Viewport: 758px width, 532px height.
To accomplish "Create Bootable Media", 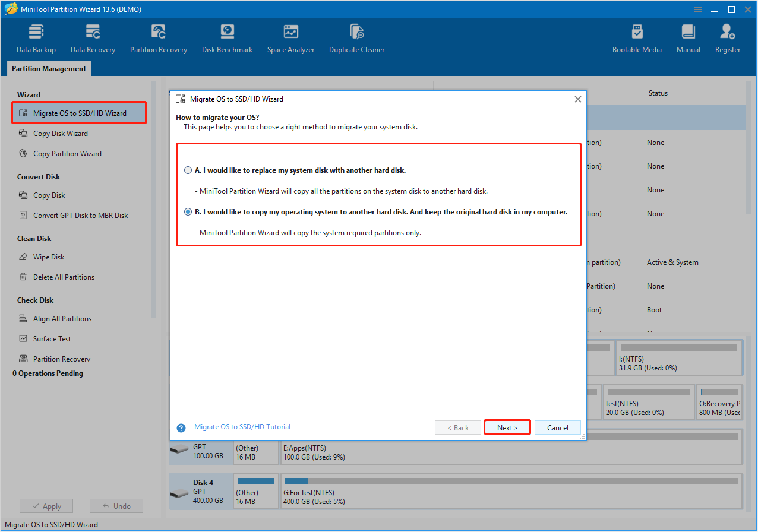I will 637,39.
